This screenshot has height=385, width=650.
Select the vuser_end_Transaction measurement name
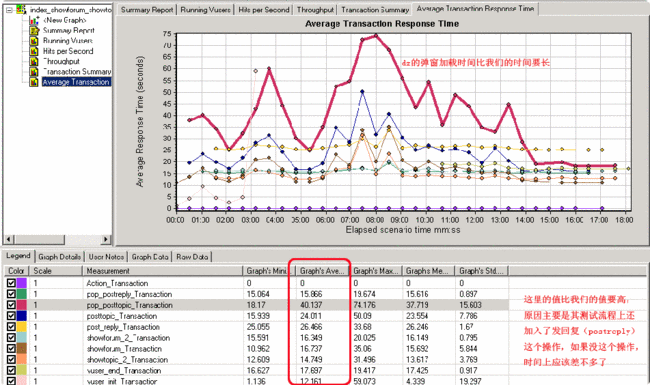(x=124, y=370)
